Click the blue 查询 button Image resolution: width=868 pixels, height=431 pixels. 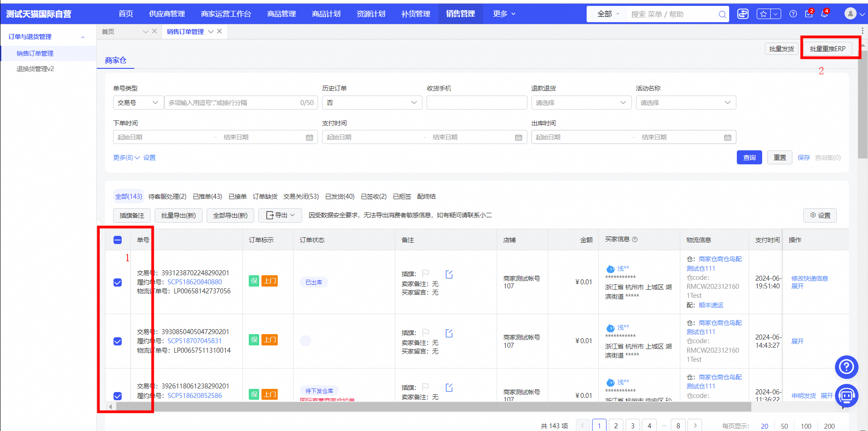click(749, 158)
